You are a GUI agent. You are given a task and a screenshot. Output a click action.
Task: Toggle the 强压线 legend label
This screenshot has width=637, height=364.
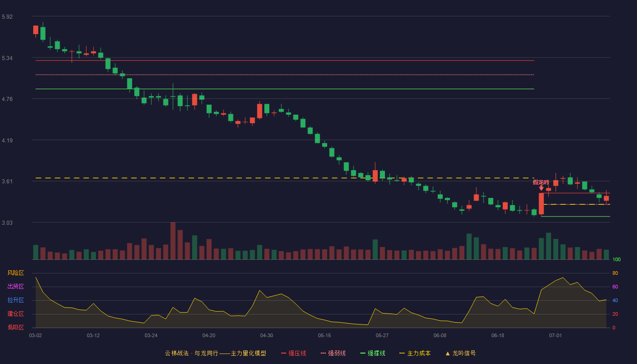(x=297, y=353)
